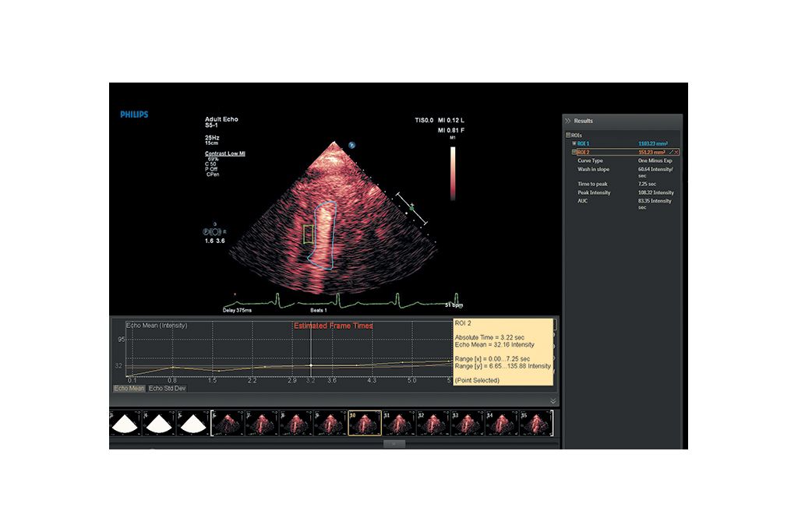Click the 51 bpm heart rate text
798x532 pixels.
tap(454, 305)
